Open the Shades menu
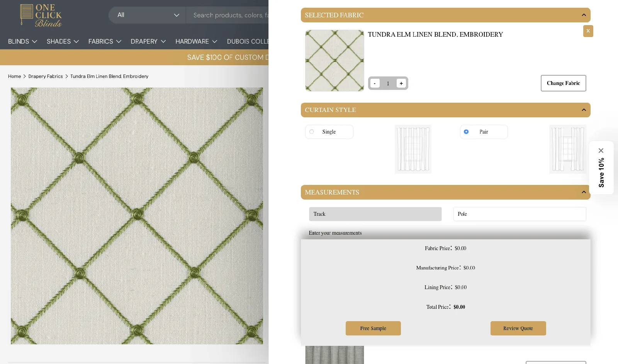Image resolution: width=618 pixels, height=364 pixels. (63, 41)
